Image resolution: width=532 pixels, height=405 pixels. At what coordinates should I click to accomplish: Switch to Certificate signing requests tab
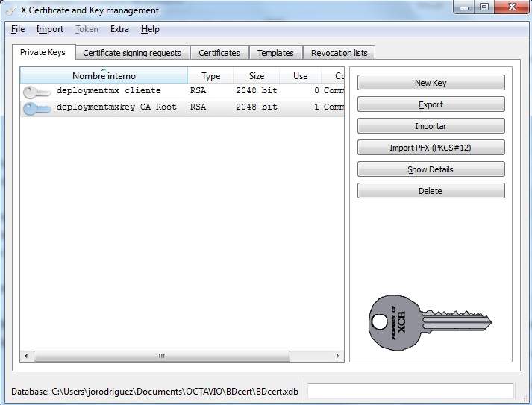(x=132, y=53)
